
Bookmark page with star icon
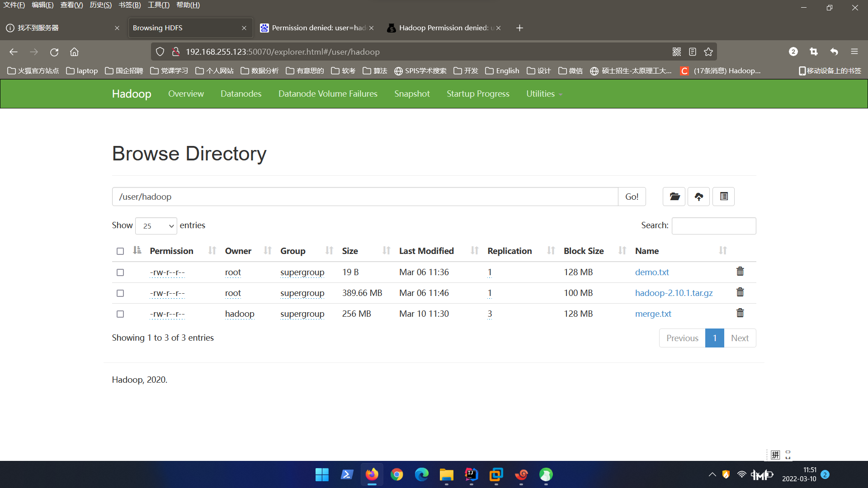pos(708,52)
